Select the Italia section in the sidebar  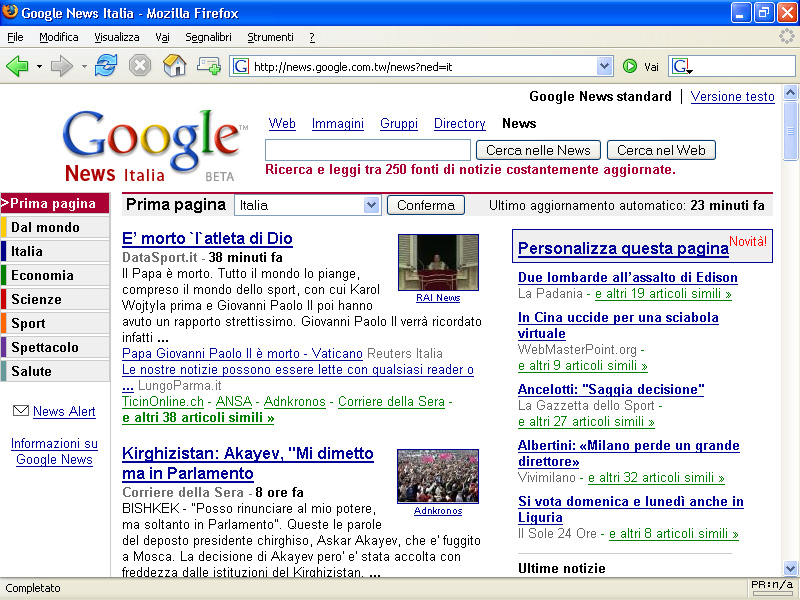point(55,251)
